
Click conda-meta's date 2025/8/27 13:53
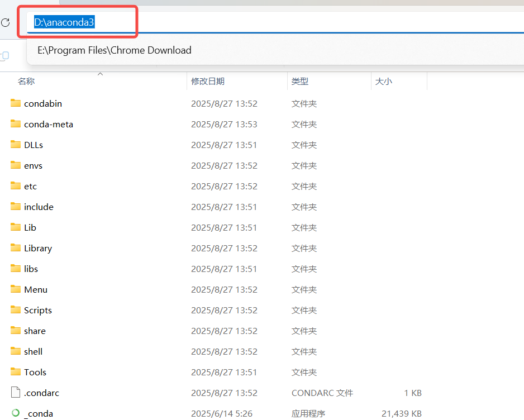point(224,125)
